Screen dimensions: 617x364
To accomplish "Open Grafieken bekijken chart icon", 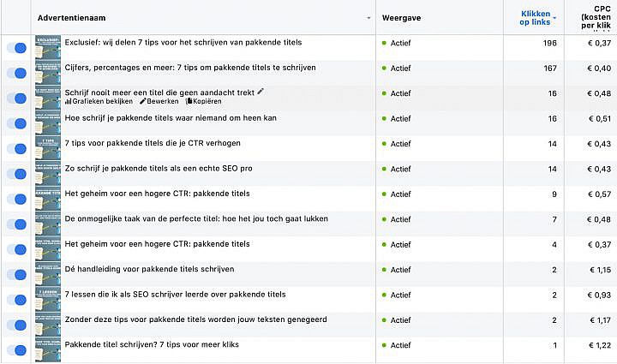I will pos(68,101).
